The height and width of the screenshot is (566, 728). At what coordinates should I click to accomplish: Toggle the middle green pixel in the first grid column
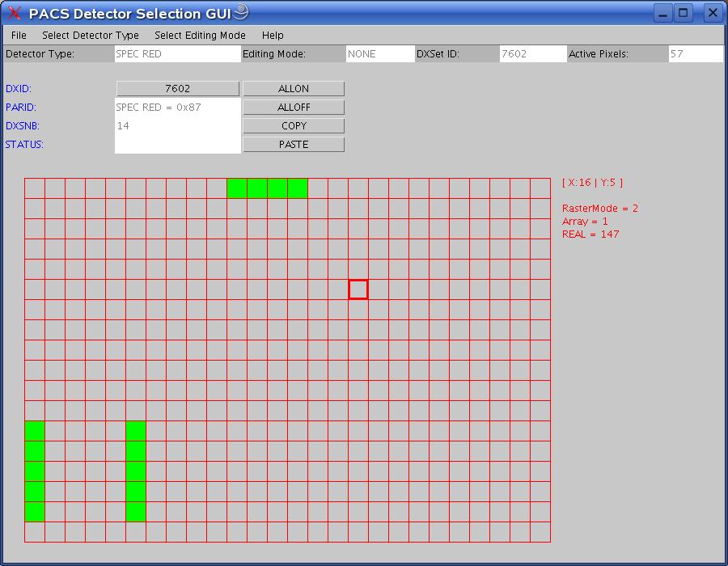[35, 471]
